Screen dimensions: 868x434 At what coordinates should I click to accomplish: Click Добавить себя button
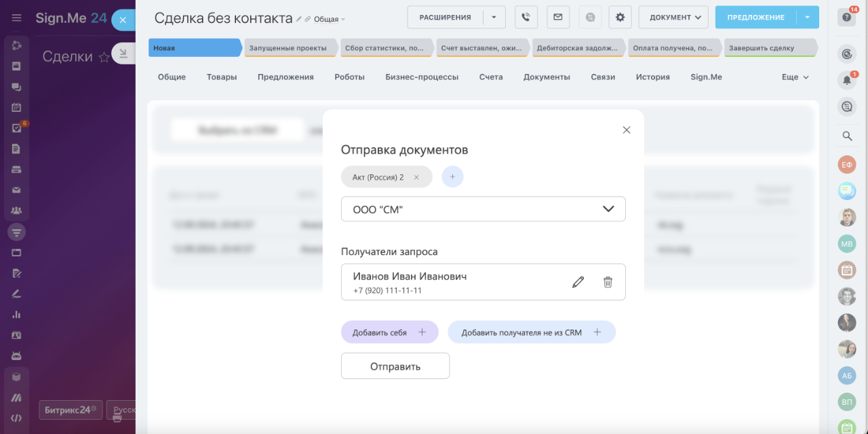[389, 332]
